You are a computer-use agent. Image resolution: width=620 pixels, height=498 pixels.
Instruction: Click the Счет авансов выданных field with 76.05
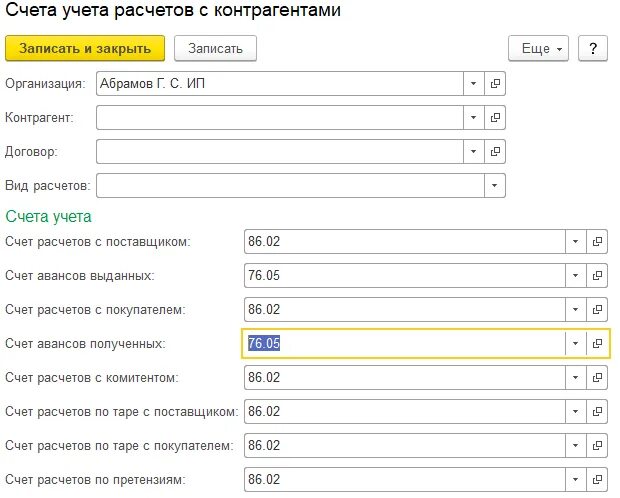pos(405,275)
